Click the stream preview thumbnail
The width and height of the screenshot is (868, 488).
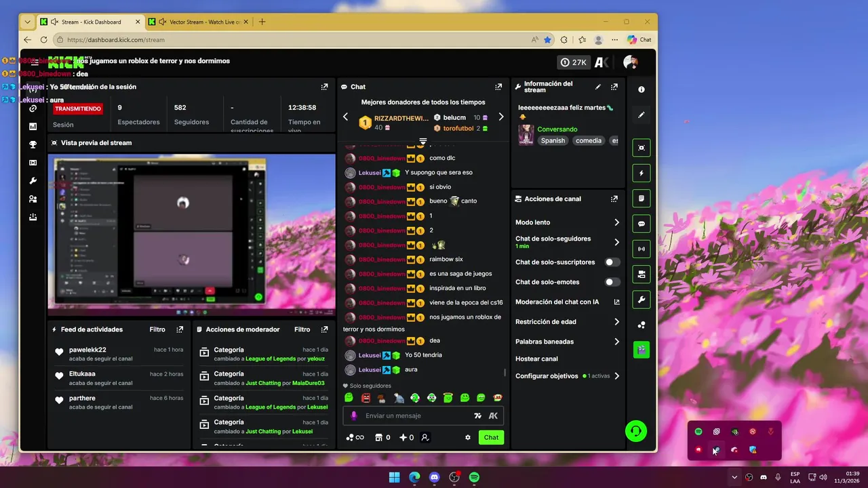click(x=191, y=235)
